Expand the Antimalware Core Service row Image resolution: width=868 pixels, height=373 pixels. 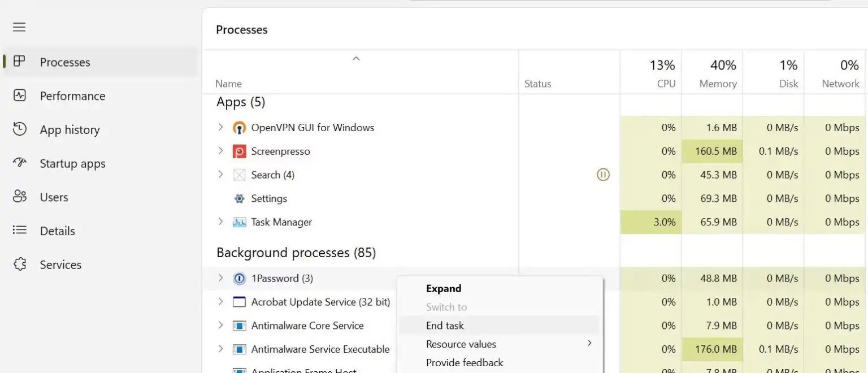pyautogui.click(x=221, y=326)
